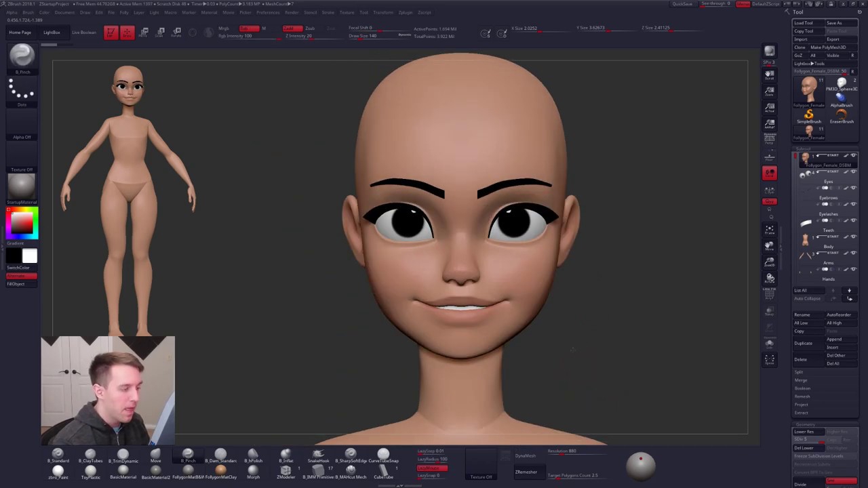Open the Brush menu
Screen dimensions: 868x488
[28, 13]
